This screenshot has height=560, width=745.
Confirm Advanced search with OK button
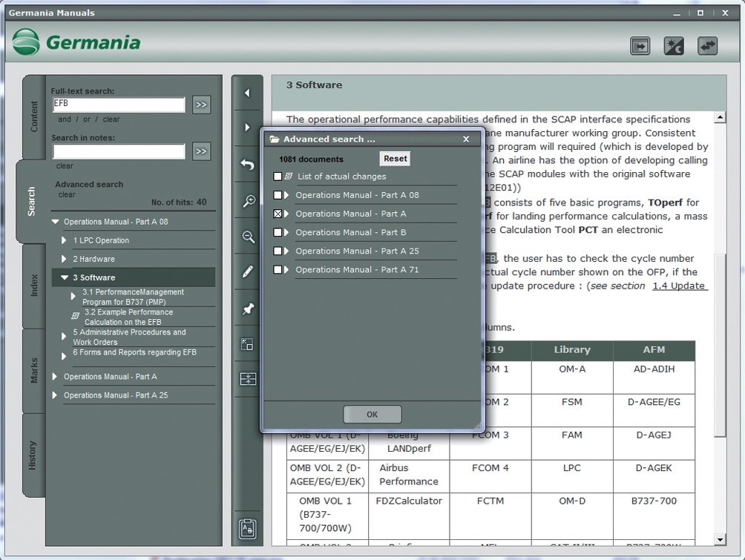click(372, 415)
